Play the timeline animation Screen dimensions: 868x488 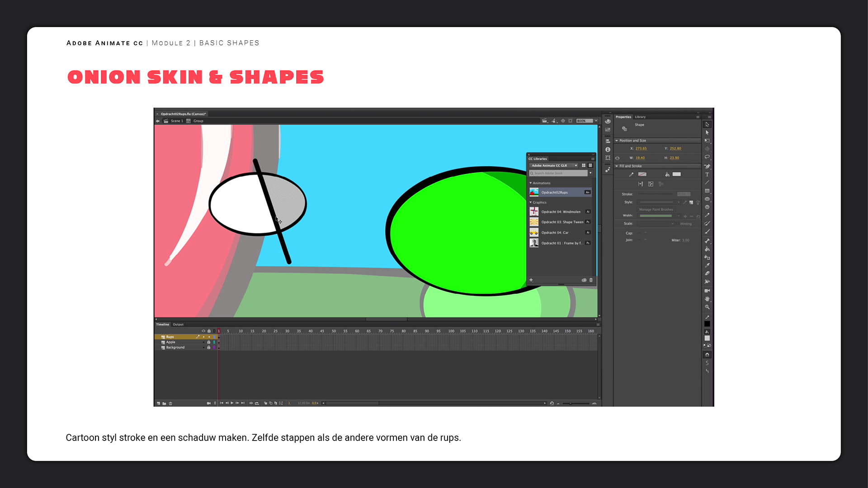tap(232, 403)
